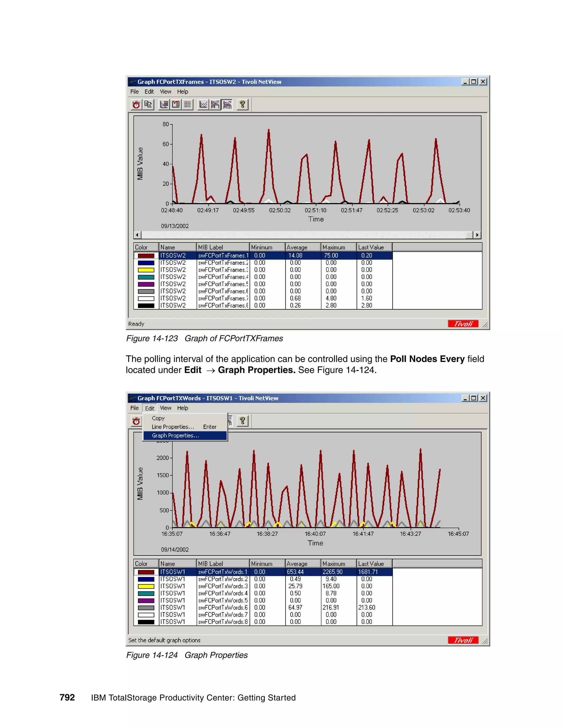Image resolution: width=563 pixels, height=728 pixels.
Task: Open File menu in FCPortTXWords window
Action: (134, 408)
